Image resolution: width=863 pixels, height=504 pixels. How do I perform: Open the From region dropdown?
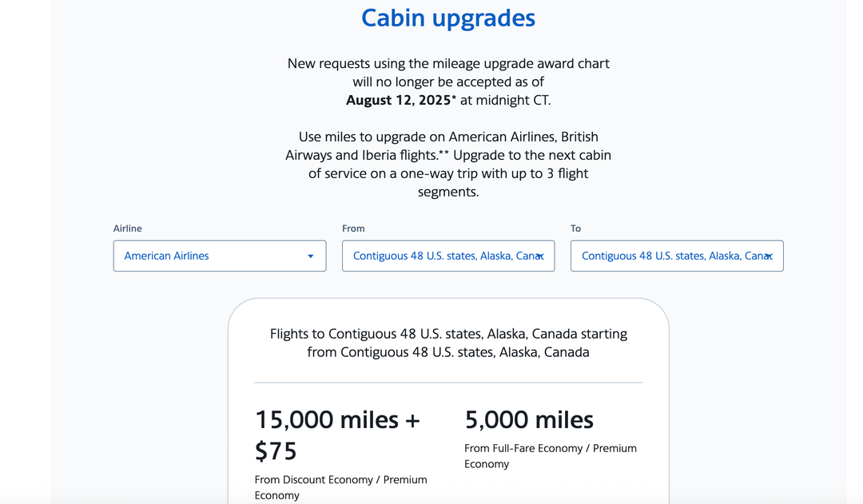(447, 256)
